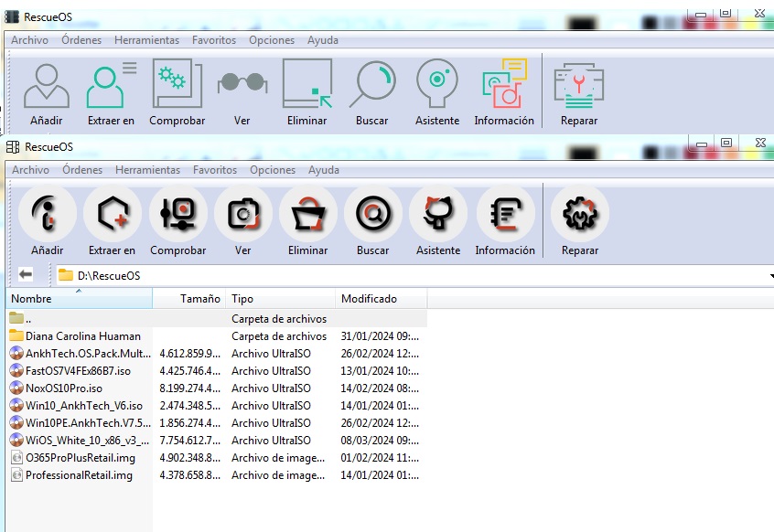Viewport: 774px width, 532px height.
Task: Click round Buscar icon in lower window
Action: (373, 214)
